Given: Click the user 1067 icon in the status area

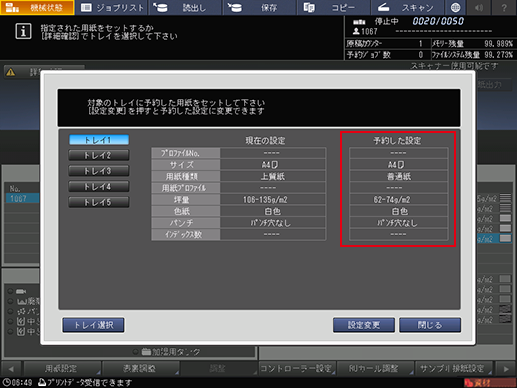Looking at the screenshot, I should [356, 31].
